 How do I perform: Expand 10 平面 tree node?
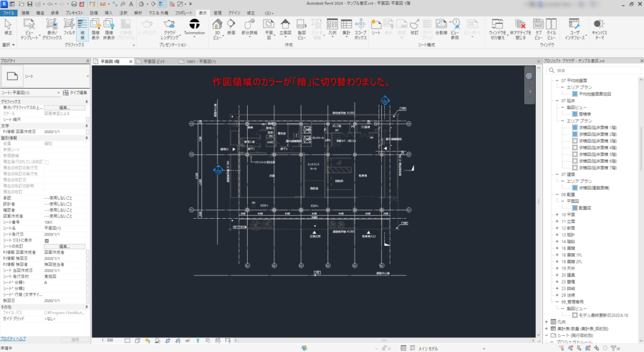click(557, 214)
